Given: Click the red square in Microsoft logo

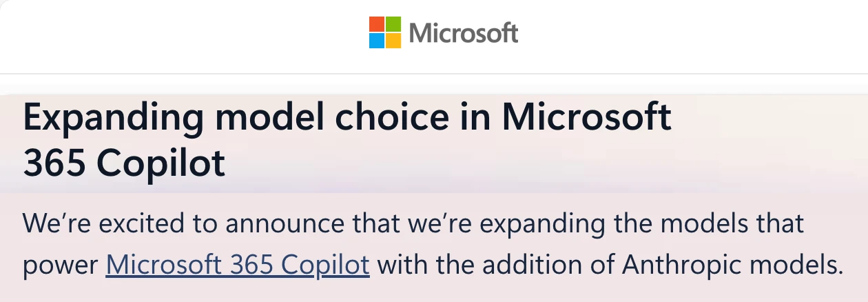Looking at the screenshot, I should pos(376,24).
